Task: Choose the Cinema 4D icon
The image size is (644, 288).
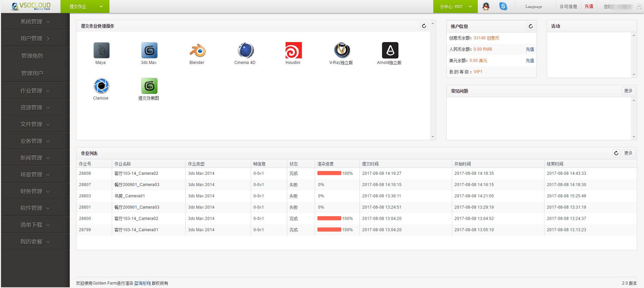Action: point(246,50)
